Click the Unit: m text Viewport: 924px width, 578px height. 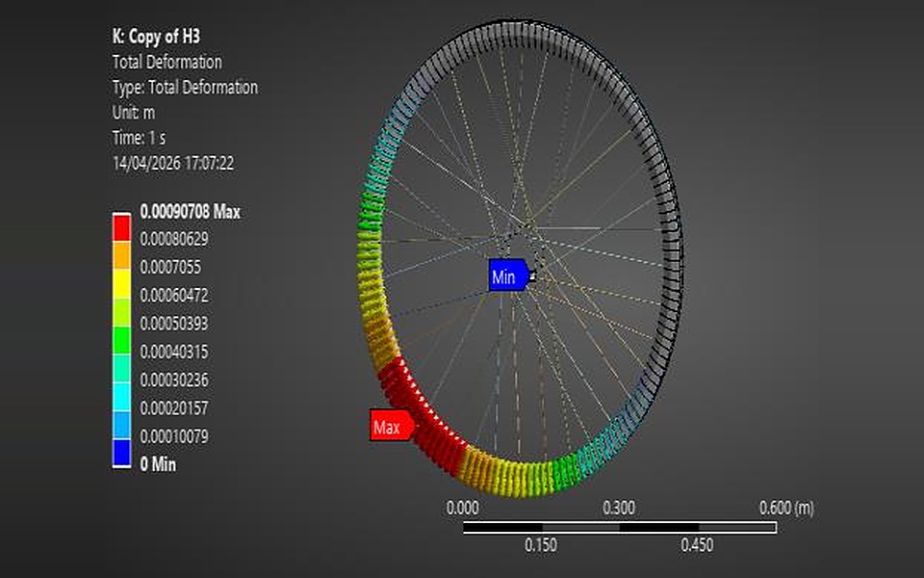click(x=134, y=112)
